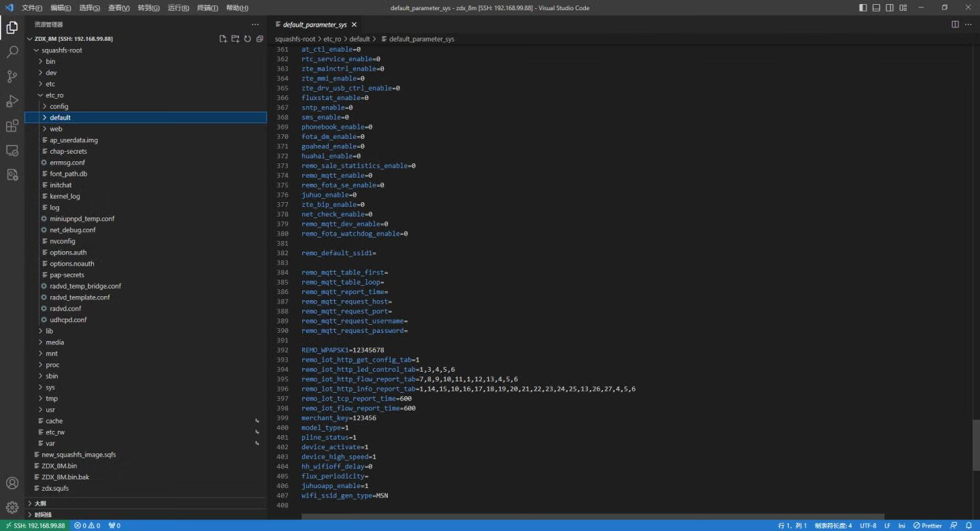Open errors and warnings count in status bar
The image size is (980, 531).
coord(87,526)
